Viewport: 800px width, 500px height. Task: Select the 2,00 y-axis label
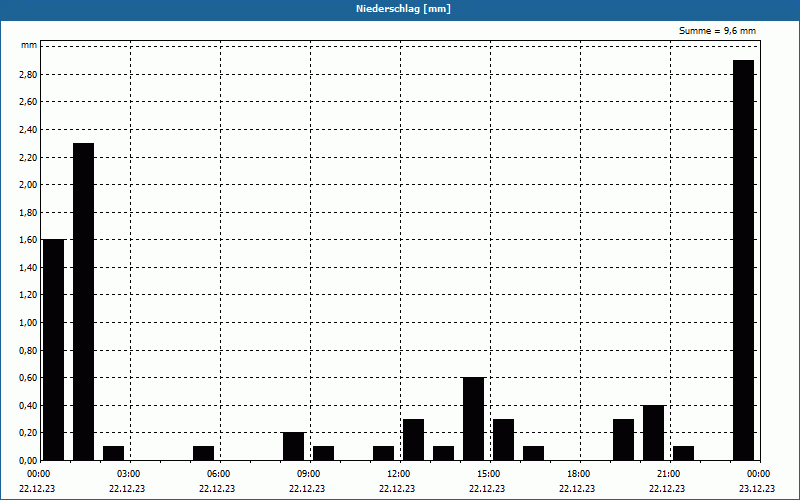tap(28, 185)
